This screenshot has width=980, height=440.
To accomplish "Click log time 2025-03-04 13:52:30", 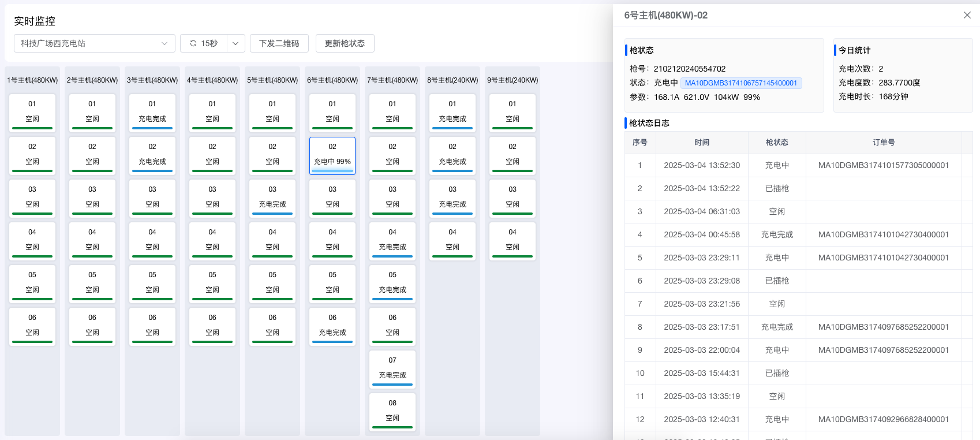I will tap(702, 165).
